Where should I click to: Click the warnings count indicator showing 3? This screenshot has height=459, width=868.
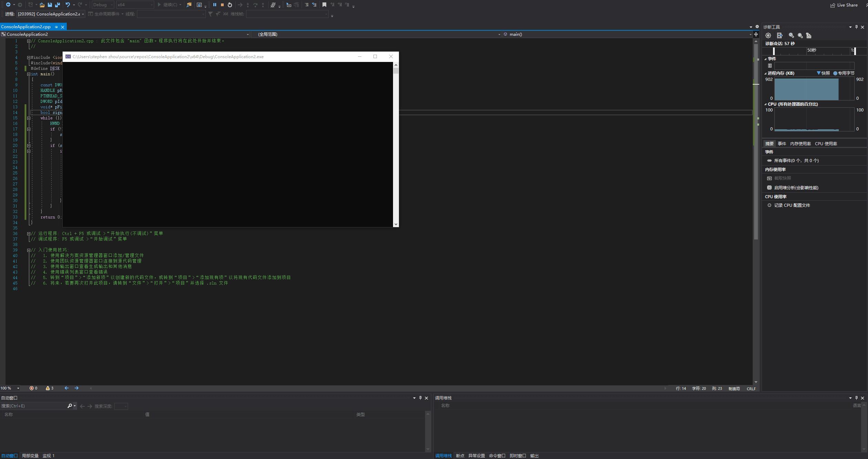click(x=50, y=388)
